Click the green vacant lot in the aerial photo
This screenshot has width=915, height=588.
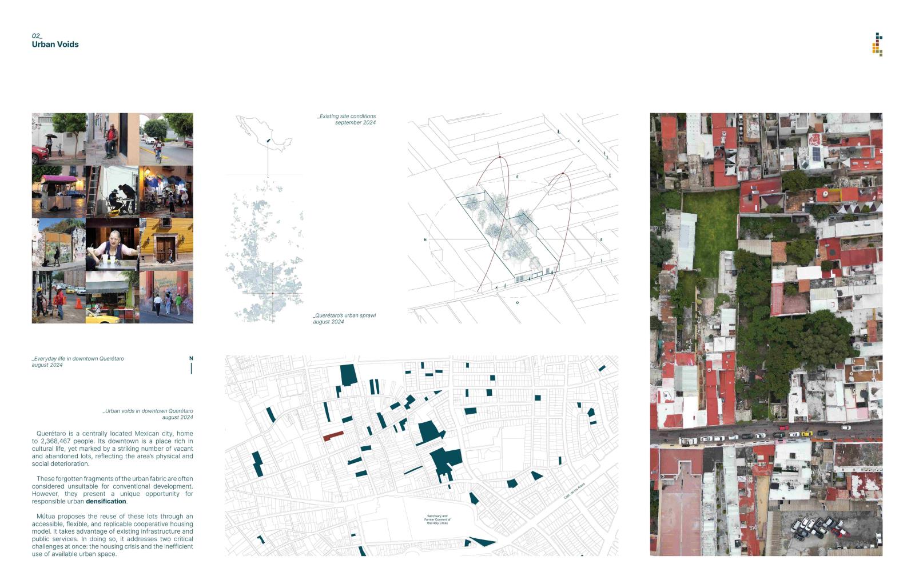708,229
